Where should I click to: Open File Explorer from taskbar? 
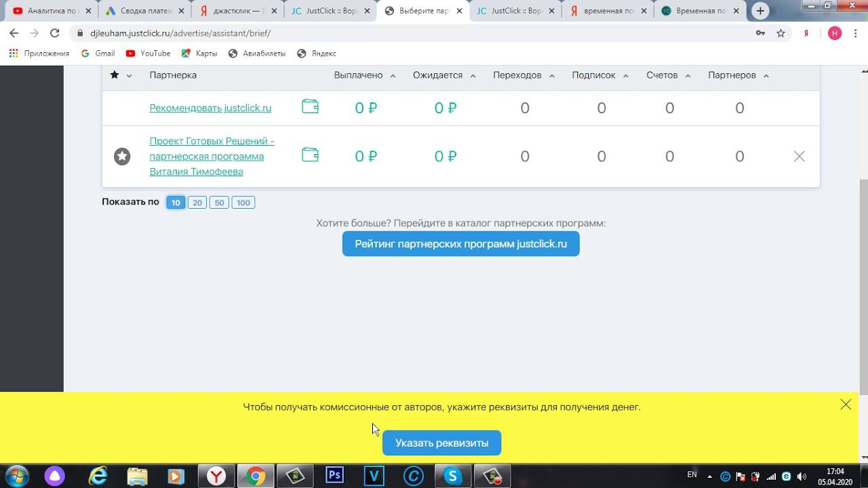click(x=138, y=476)
